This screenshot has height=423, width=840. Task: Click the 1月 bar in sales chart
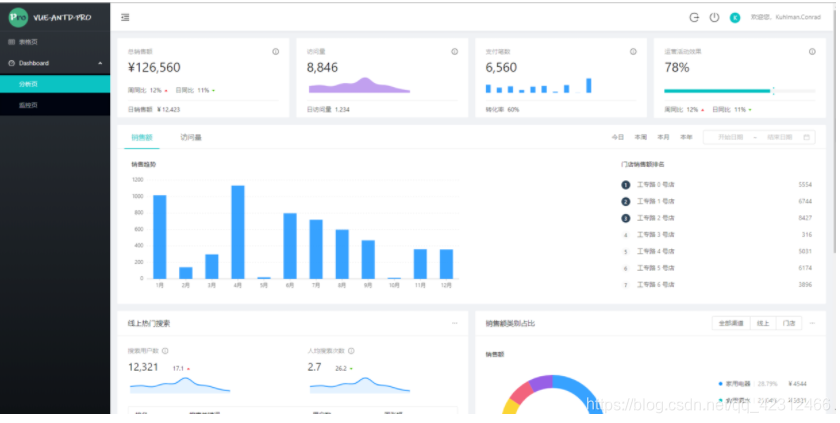[x=160, y=237]
